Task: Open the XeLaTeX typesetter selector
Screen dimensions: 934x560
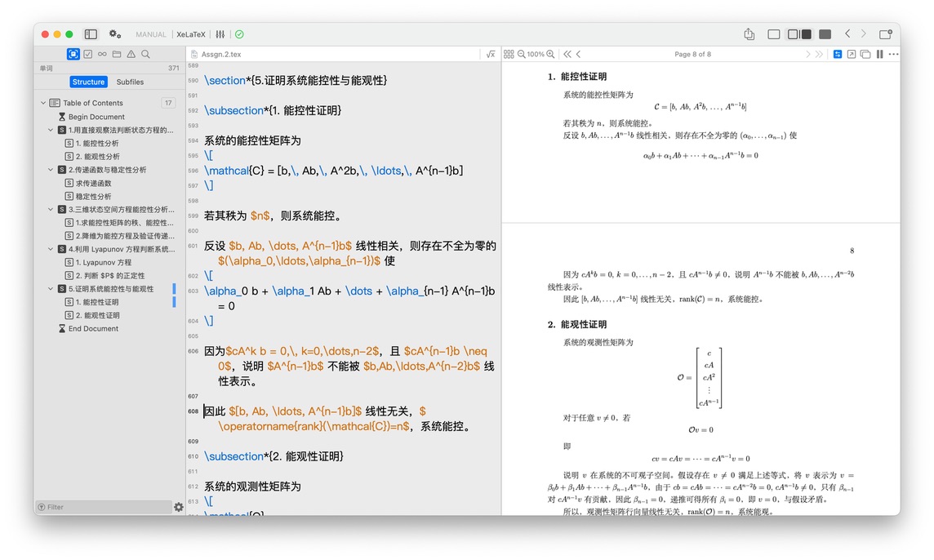Action: click(x=191, y=34)
